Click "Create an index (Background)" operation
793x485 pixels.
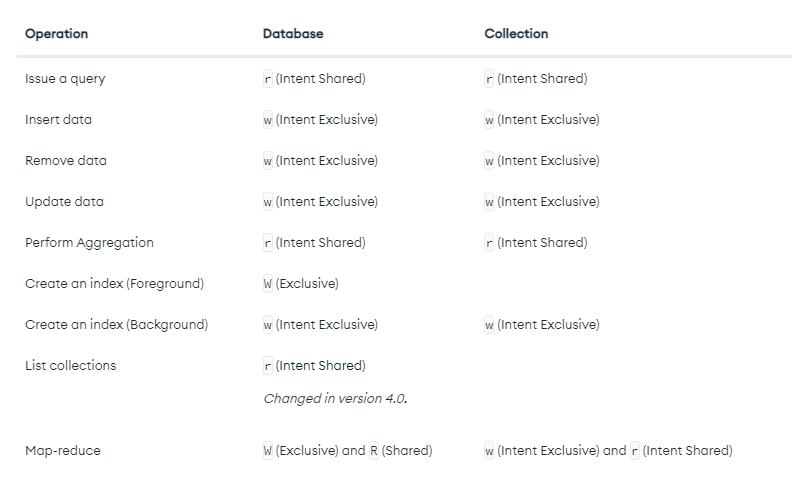[x=116, y=325]
